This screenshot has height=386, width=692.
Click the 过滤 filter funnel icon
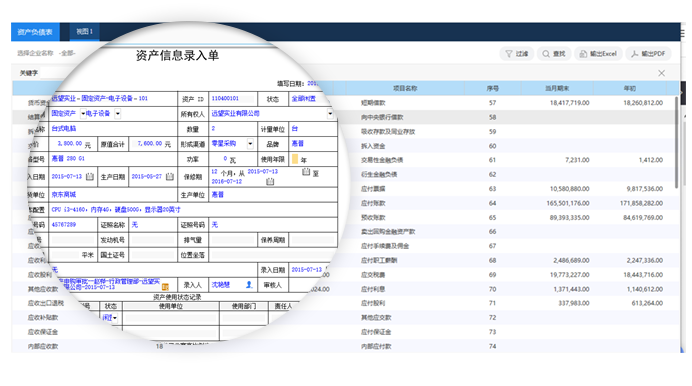coord(509,54)
